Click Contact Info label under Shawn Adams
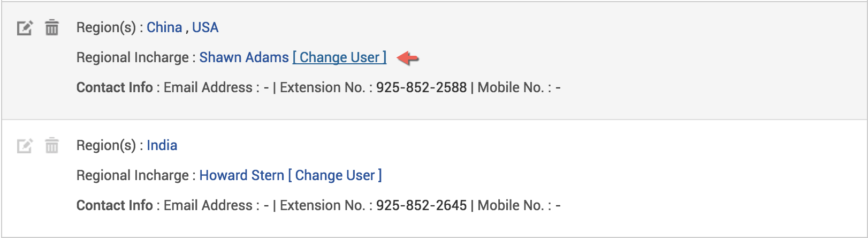The width and height of the screenshot is (868, 238). pos(115,87)
